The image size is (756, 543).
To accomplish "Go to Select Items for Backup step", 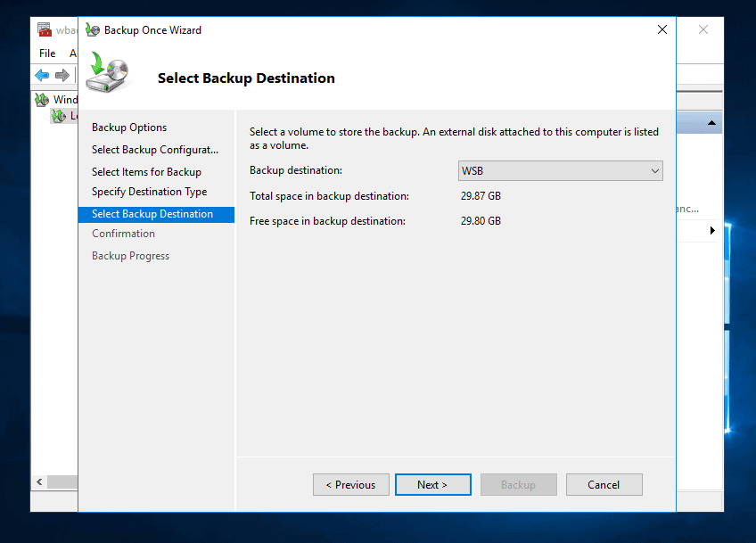I will point(146,172).
